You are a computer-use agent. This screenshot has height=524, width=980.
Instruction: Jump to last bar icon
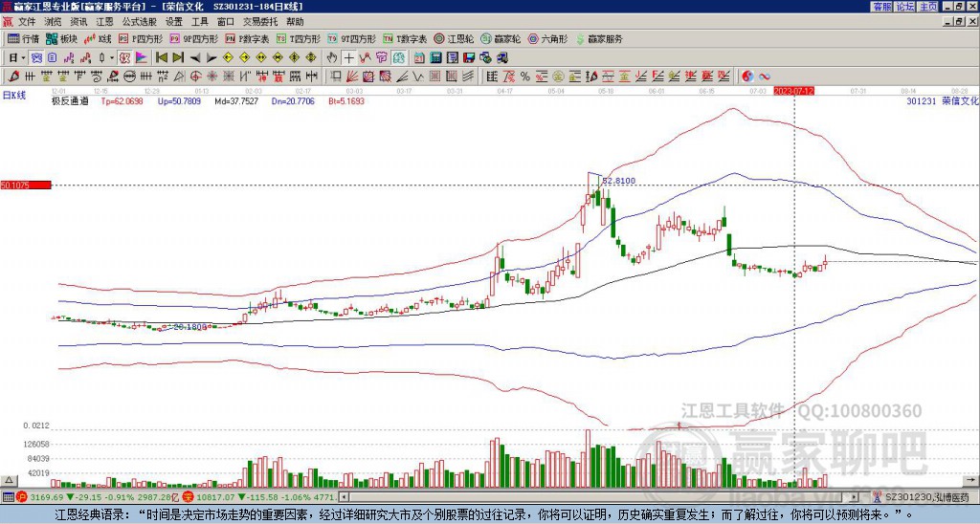click(178, 58)
